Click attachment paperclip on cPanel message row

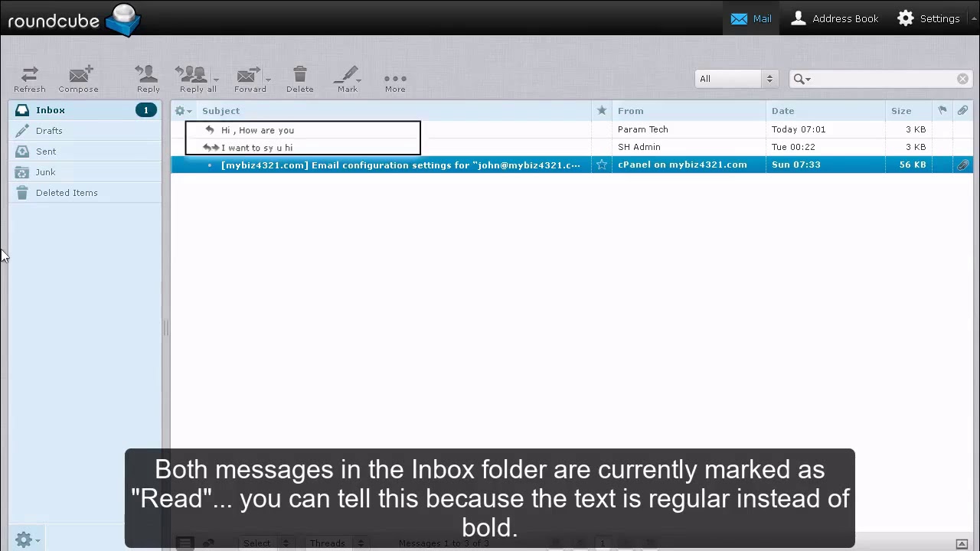click(x=962, y=165)
